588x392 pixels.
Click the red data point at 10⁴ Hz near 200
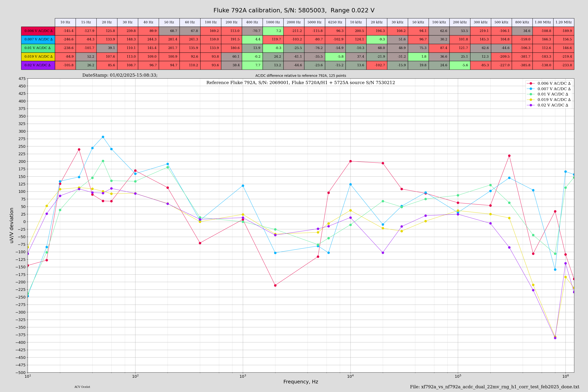350,161
